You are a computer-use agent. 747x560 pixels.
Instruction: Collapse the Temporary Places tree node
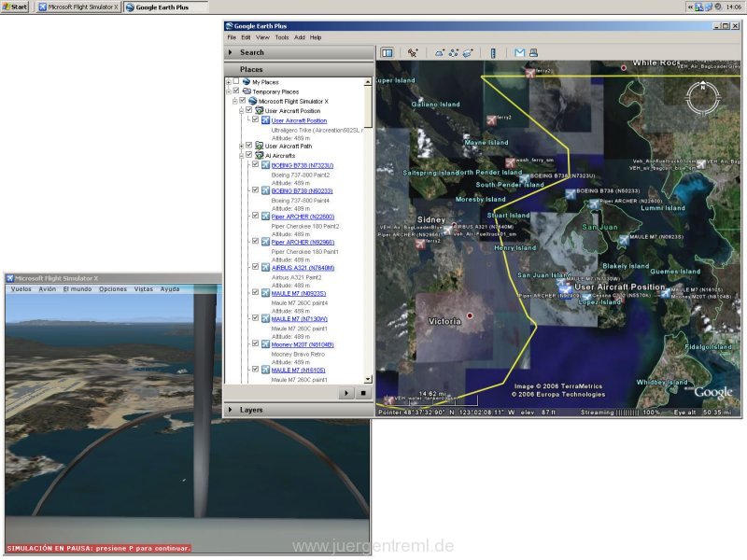tap(229, 91)
